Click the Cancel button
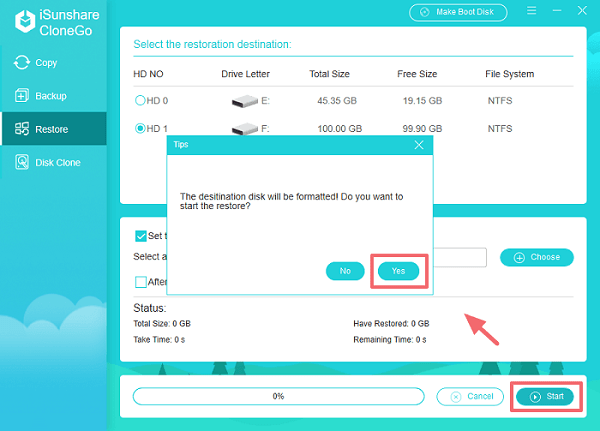Image resolution: width=600 pixels, height=431 pixels. click(x=470, y=397)
